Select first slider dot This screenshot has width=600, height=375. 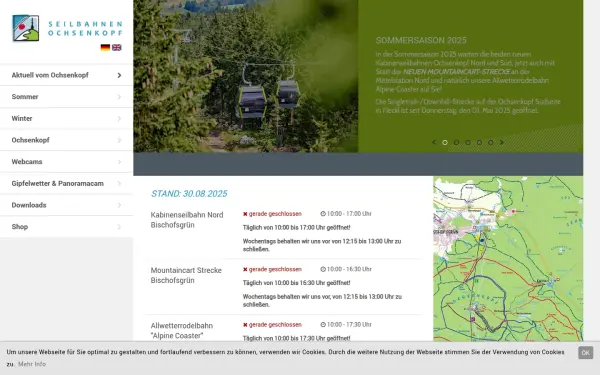[445, 142]
